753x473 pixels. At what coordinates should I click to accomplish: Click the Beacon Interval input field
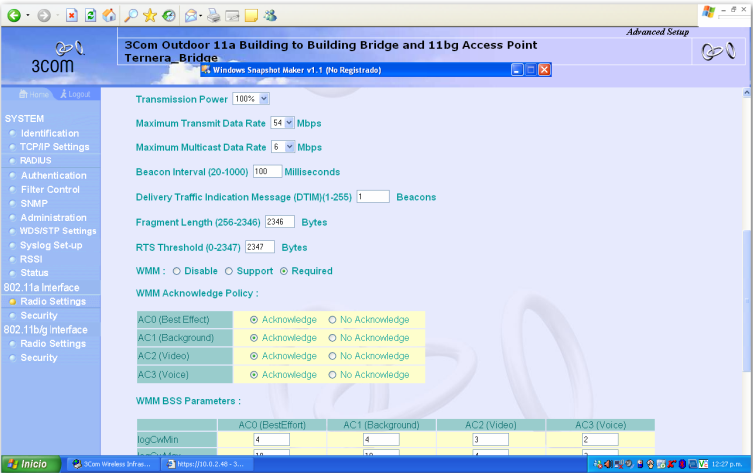point(267,172)
